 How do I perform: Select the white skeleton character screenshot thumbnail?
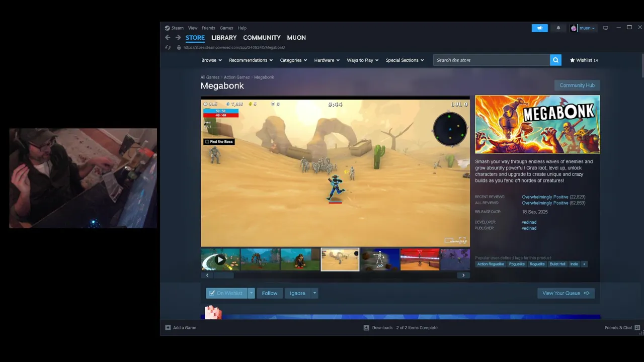380,259
